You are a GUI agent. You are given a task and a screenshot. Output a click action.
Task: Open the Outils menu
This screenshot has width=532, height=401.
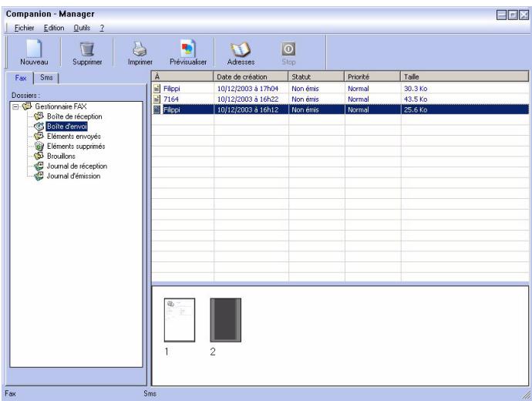point(82,28)
